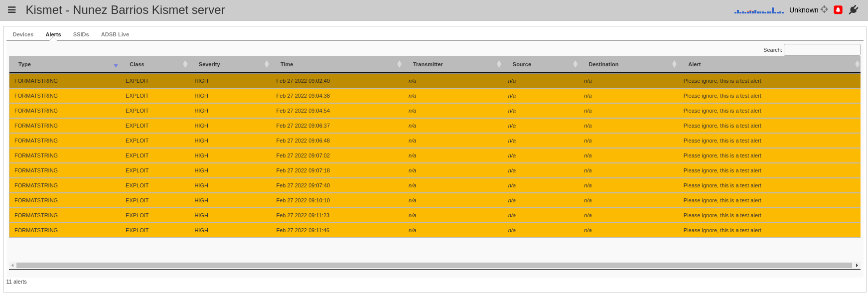Select the alert from 09:02:40

coord(302,81)
